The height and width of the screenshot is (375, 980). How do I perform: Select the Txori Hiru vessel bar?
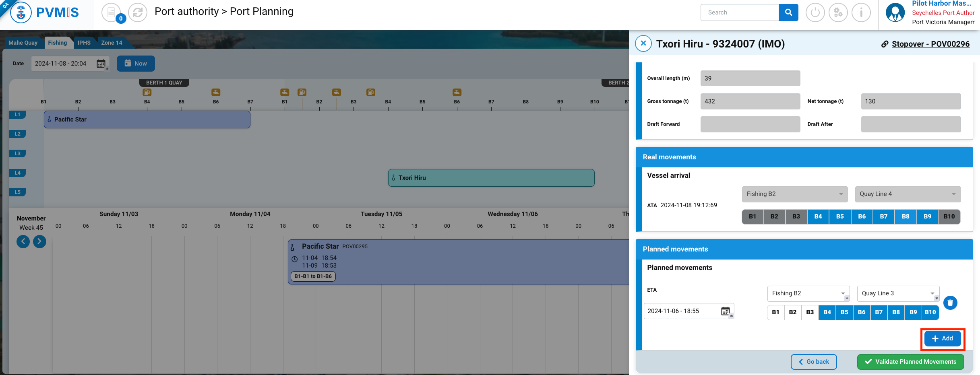[491, 178]
